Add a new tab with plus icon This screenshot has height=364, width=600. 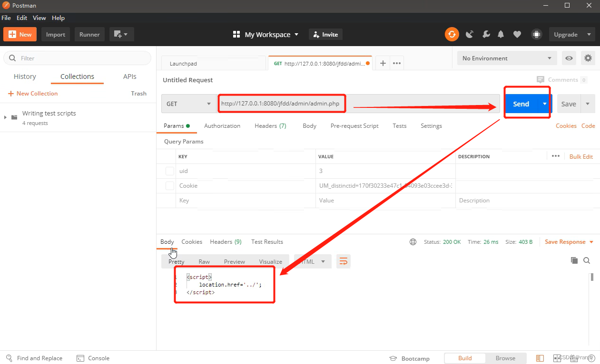[x=383, y=63]
